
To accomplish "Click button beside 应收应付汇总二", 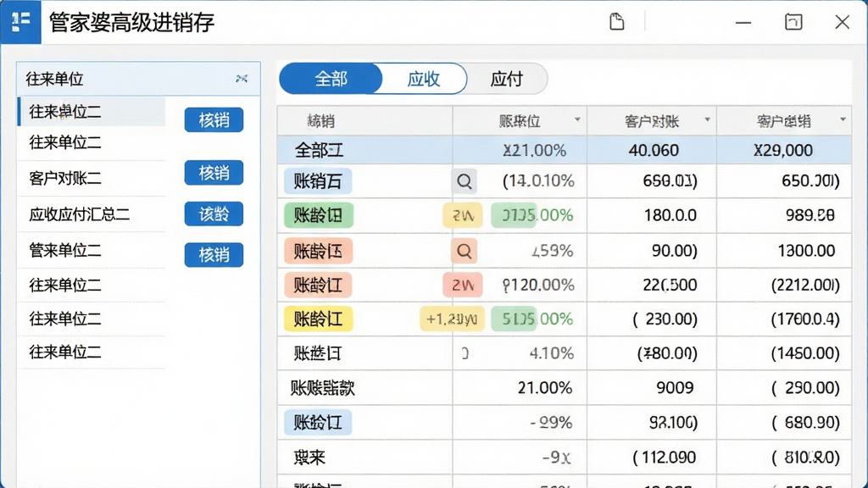I will click(x=214, y=213).
